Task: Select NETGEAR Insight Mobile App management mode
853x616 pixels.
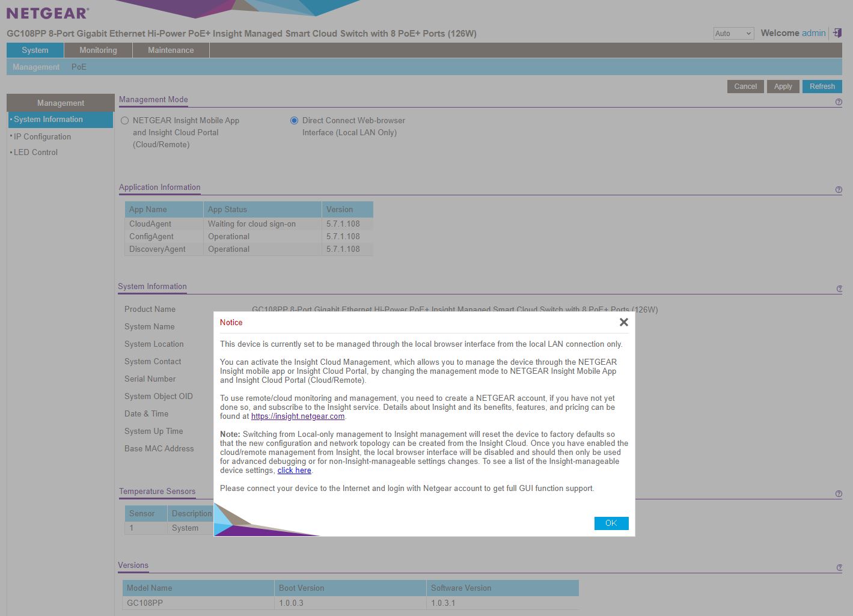Action: click(x=125, y=120)
